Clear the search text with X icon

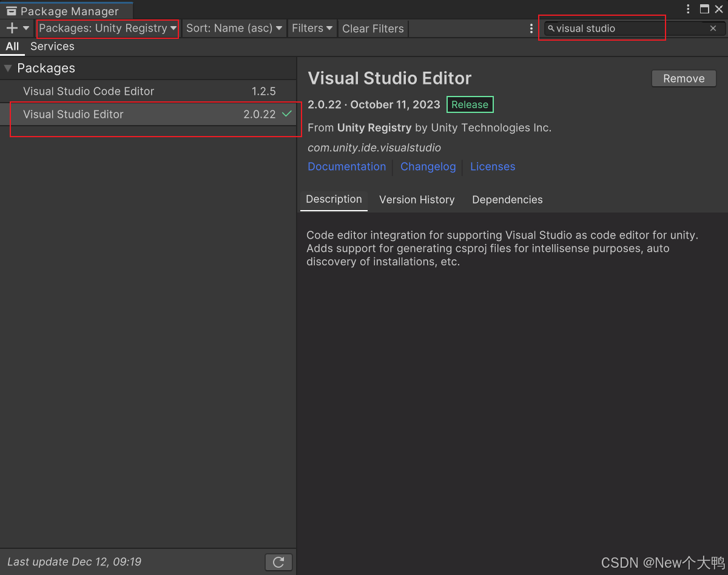[x=713, y=29]
